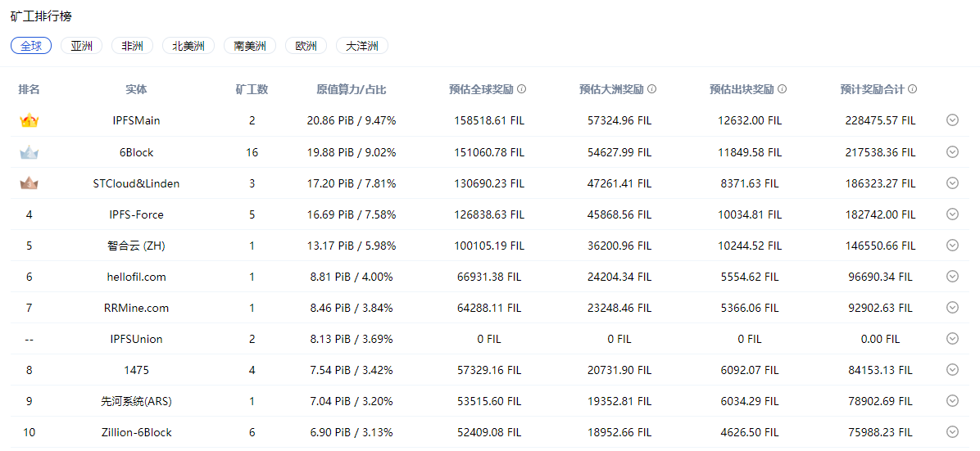
Task: Select the 全球 region filter
Action: [x=30, y=46]
